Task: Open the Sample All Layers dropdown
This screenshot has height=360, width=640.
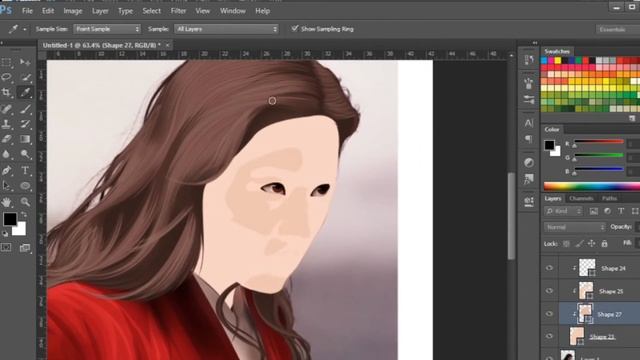Action: (227, 29)
